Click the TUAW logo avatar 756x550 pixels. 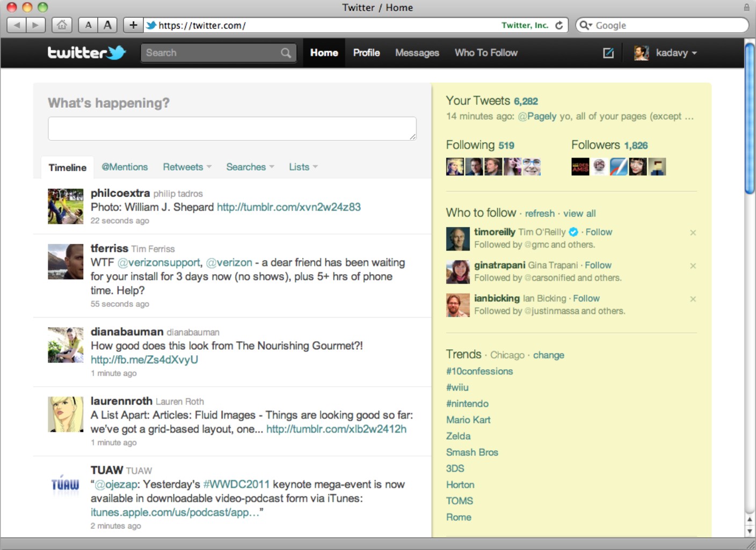[x=66, y=484]
